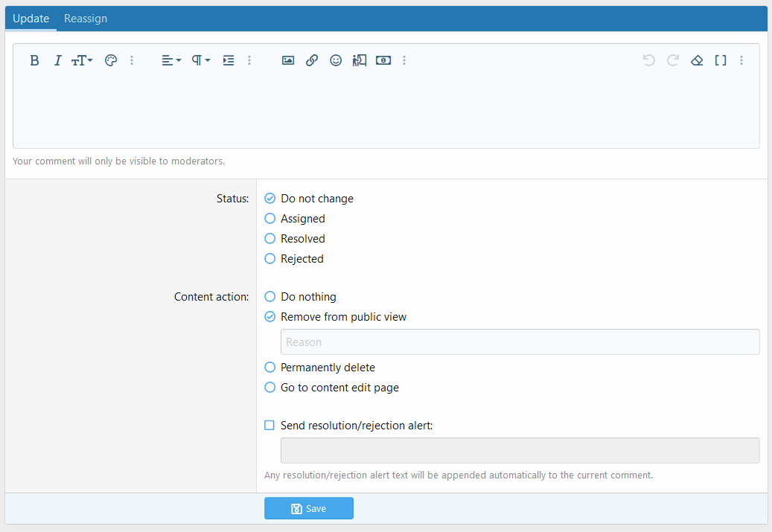772x532 pixels.
Task: Switch to the Reassign tab
Action: coord(86,19)
